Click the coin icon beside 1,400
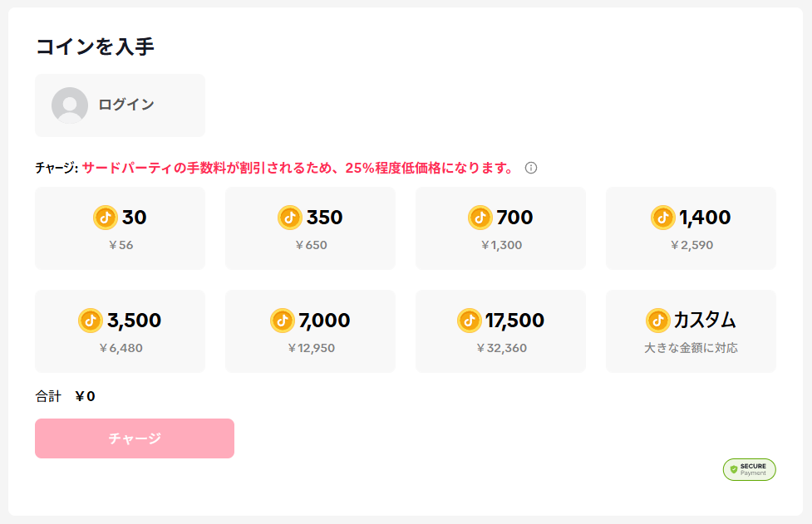Screen dimensions: 812x524 [663, 218]
